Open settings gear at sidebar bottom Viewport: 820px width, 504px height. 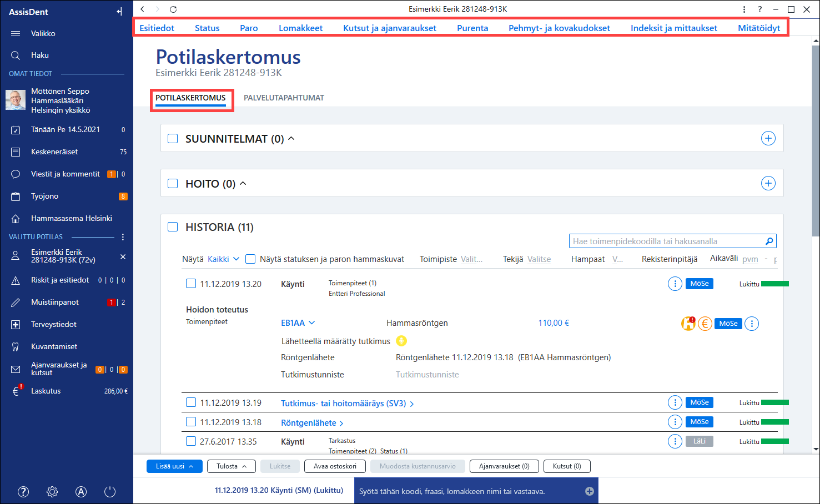coord(52,491)
